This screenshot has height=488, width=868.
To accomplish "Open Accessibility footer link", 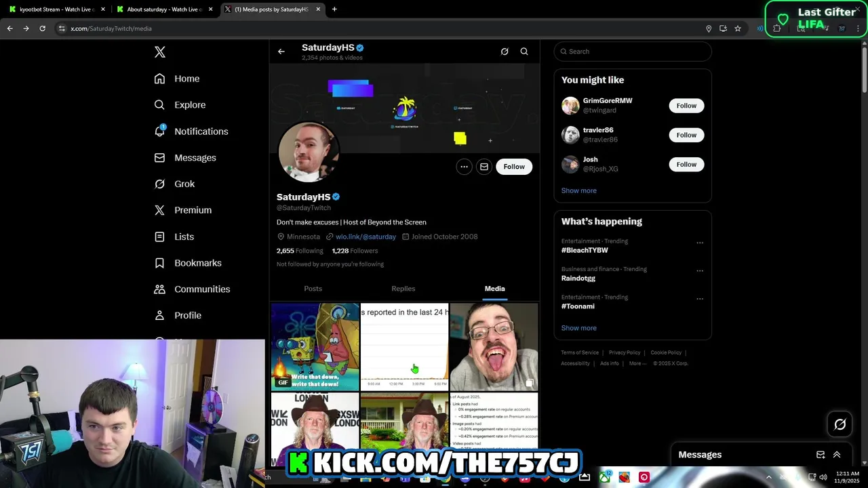I will (x=575, y=363).
